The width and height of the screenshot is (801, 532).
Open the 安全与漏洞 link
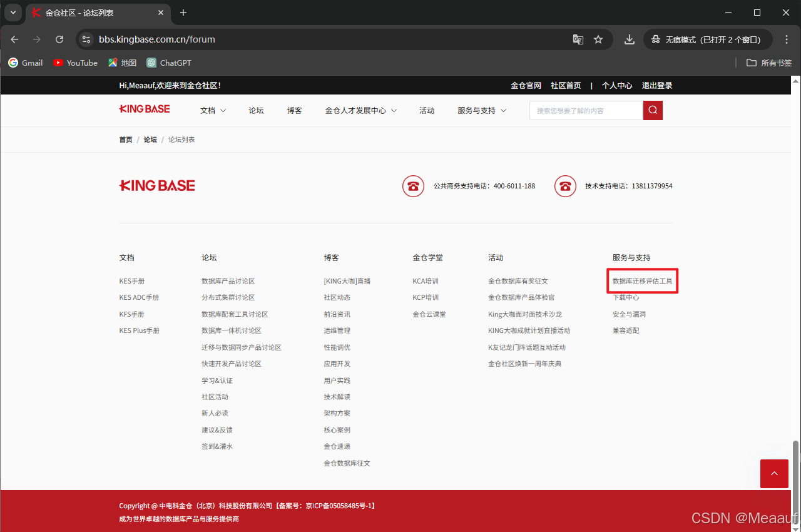coord(630,314)
